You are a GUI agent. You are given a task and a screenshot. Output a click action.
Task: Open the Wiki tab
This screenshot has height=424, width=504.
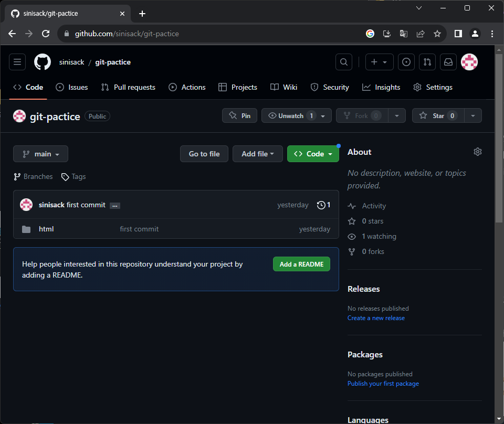click(x=284, y=87)
